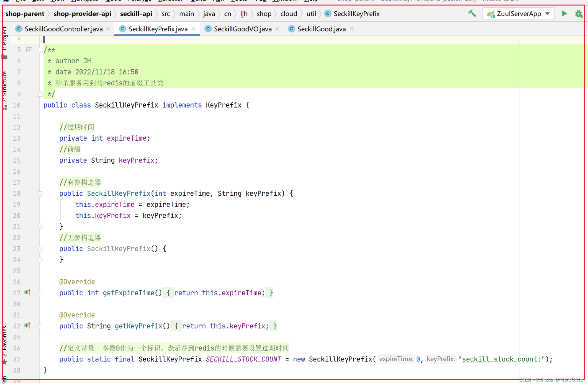Image resolution: width=588 pixels, height=385 pixels.
Task: Click the Build project hammer icon
Action: tap(472, 14)
